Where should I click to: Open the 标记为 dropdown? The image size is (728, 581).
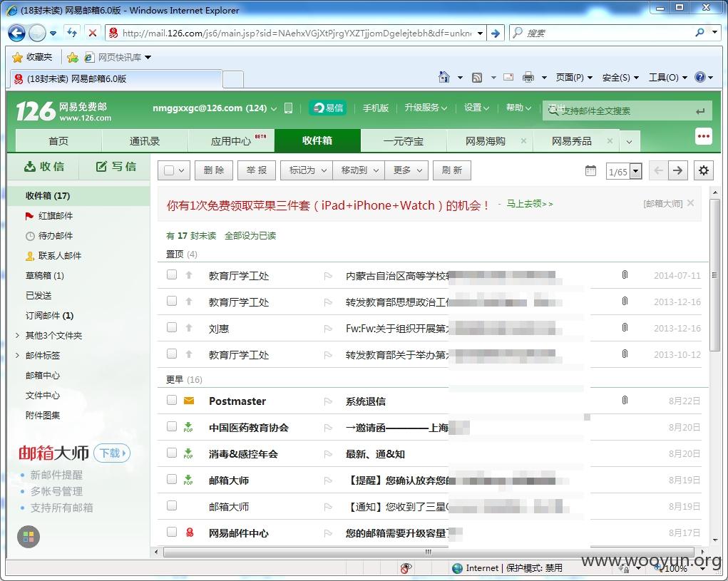coord(307,170)
